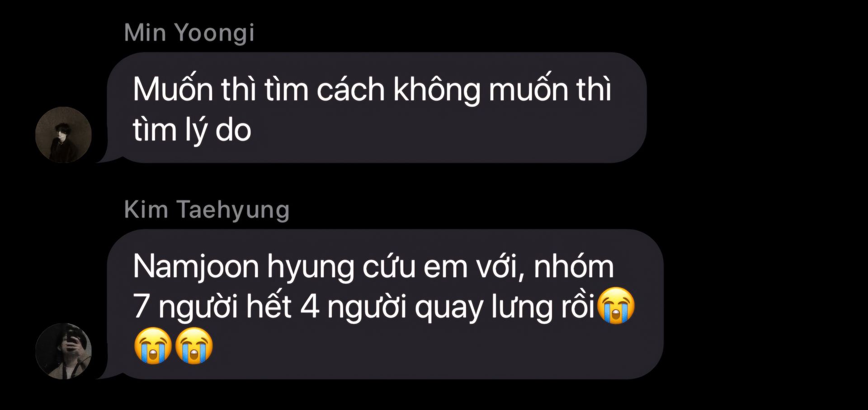Click the word "nhóm" in Taehyung's message

click(x=574, y=267)
